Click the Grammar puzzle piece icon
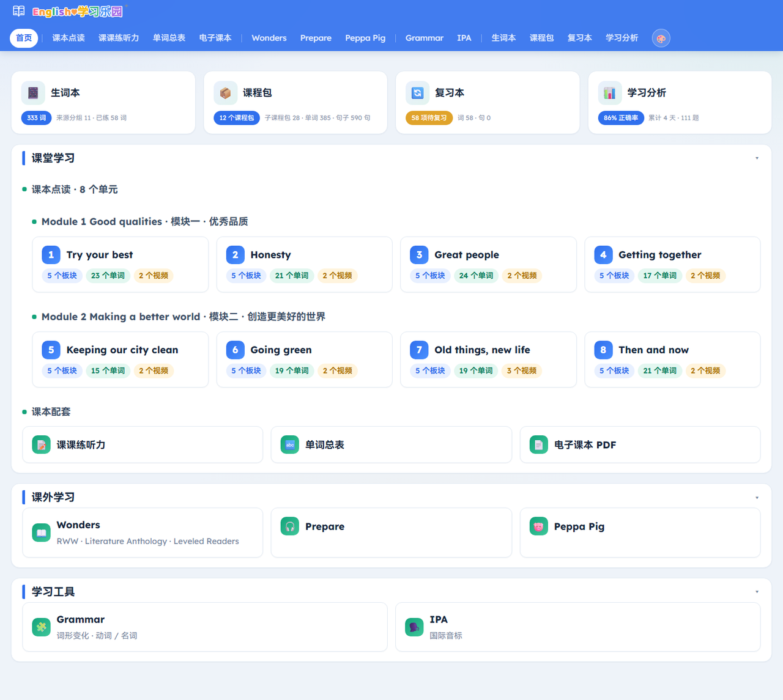 (x=41, y=627)
